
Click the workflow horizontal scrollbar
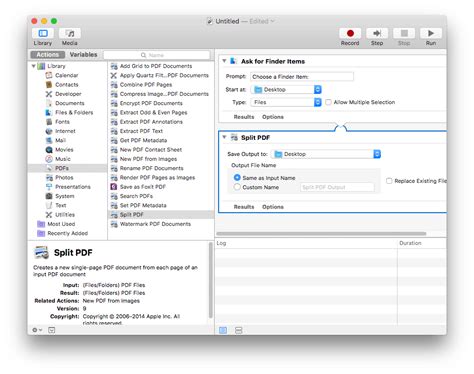click(x=321, y=234)
